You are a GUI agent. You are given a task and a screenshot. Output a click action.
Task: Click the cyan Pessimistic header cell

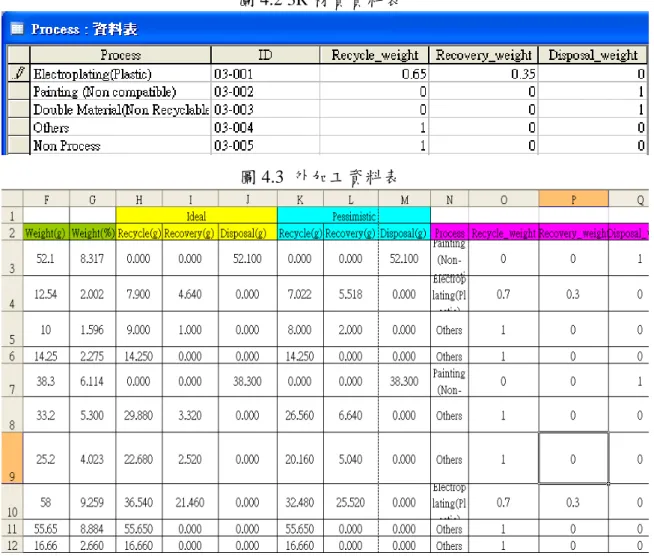point(354,216)
